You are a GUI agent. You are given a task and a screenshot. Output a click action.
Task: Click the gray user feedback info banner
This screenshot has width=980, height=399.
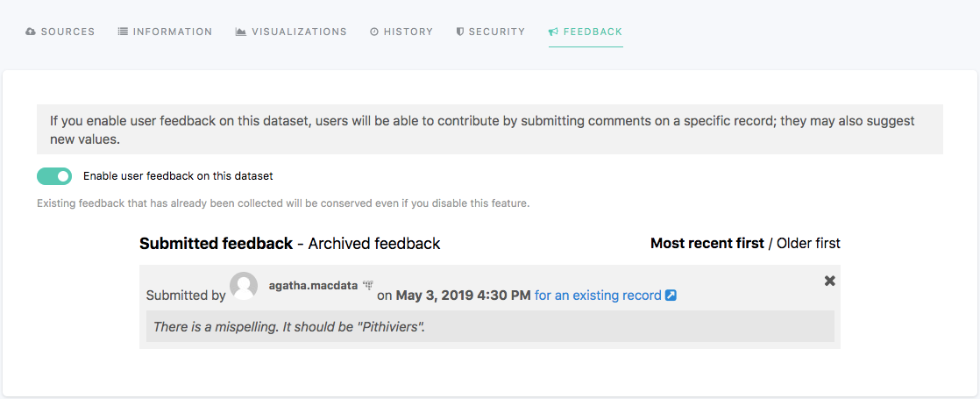coord(489,130)
